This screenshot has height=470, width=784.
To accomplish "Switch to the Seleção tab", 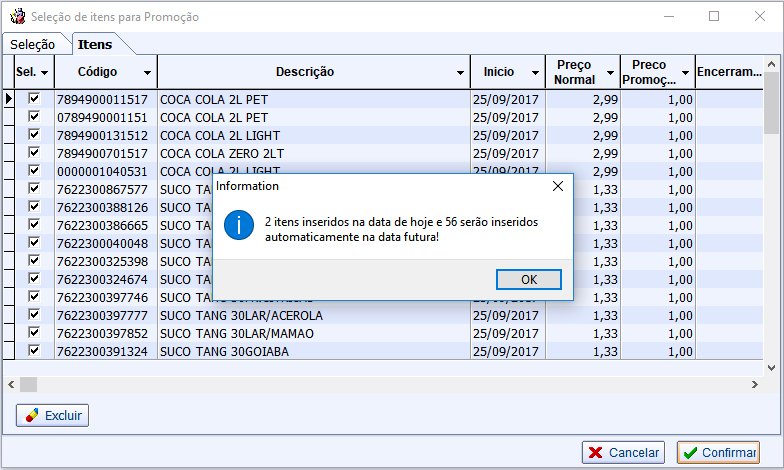I will click(33, 44).
